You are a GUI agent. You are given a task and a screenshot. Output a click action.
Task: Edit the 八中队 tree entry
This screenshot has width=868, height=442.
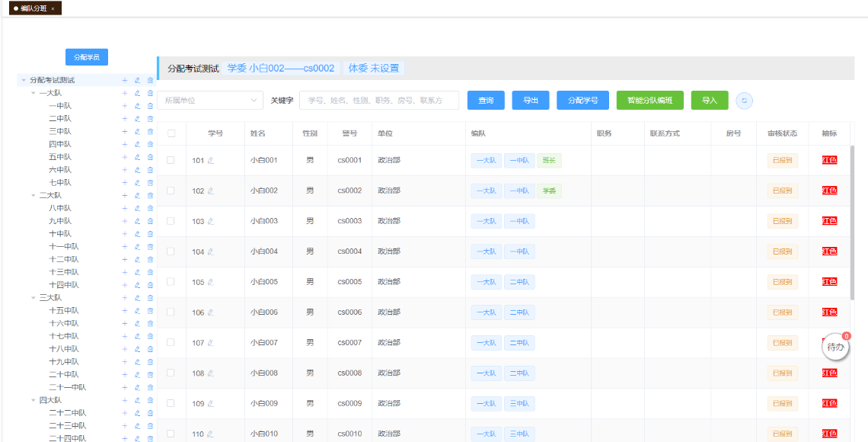137,208
